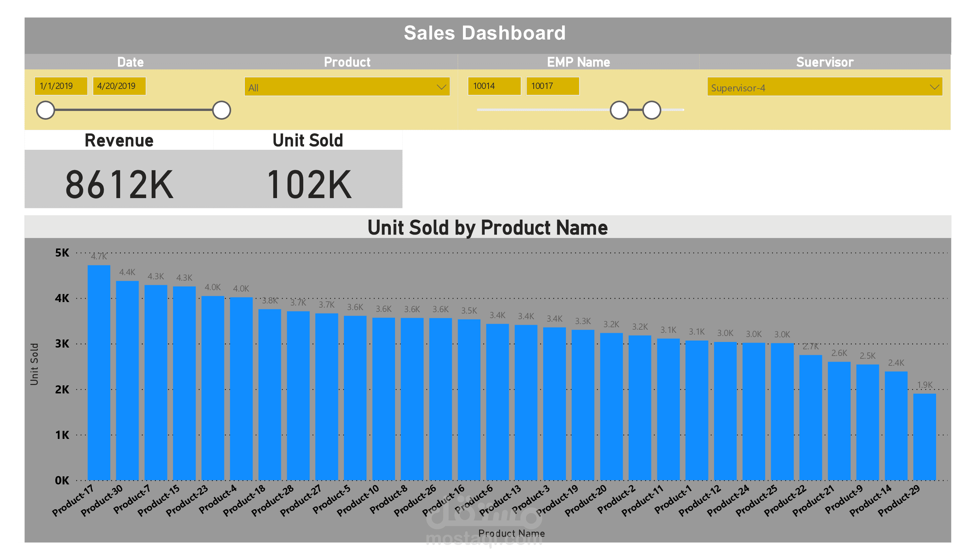The height and width of the screenshot is (560, 969).
Task: Click the 4.4K data label above Product-30
Action: pos(127,272)
